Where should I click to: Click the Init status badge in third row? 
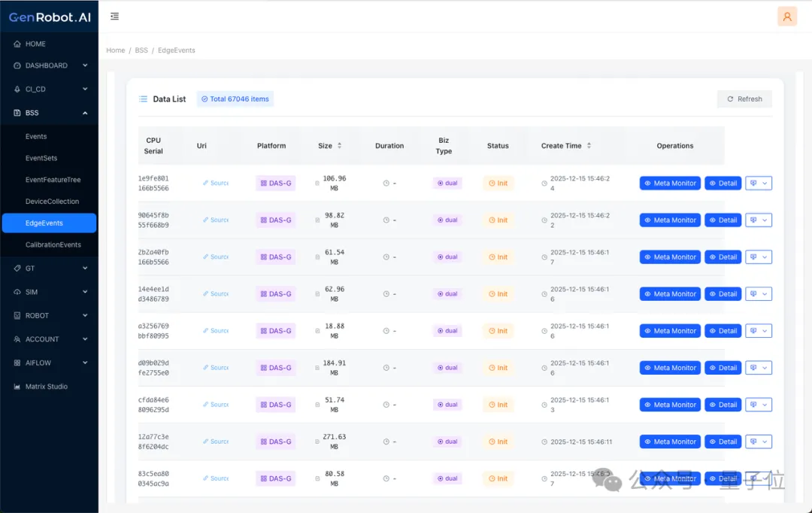(x=498, y=257)
